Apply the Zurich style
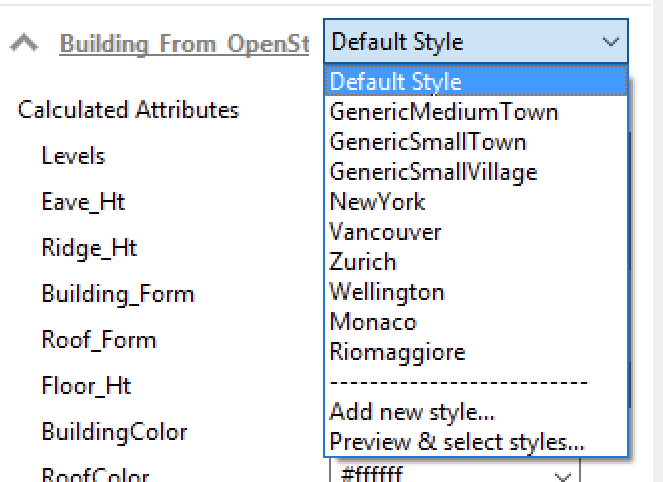Image resolution: width=663 pixels, height=482 pixels. pos(363,262)
